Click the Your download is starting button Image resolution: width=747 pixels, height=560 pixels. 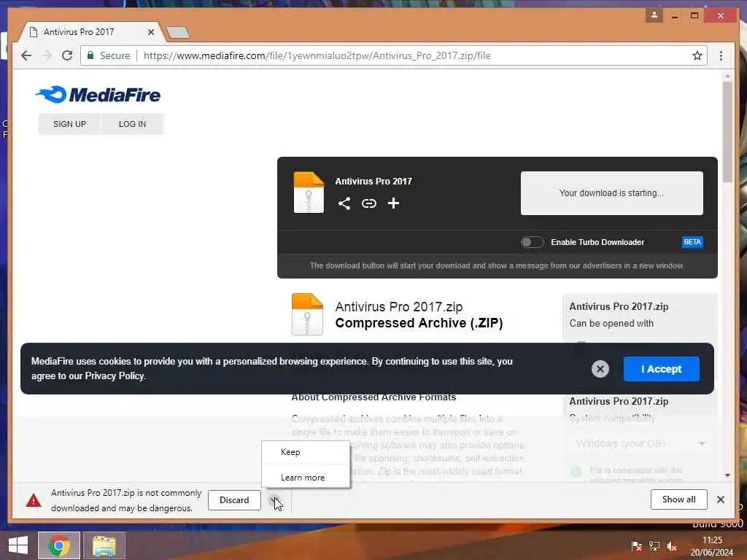click(612, 192)
